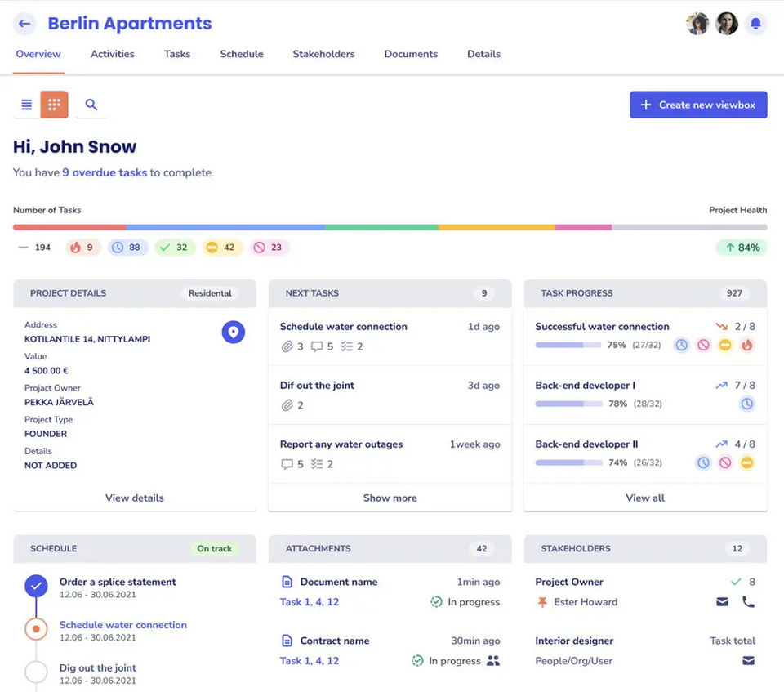Click Back-end developer I 78% progress bar
This screenshot has height=692, width=784.
pyautogui.click(x=568, y=404)
